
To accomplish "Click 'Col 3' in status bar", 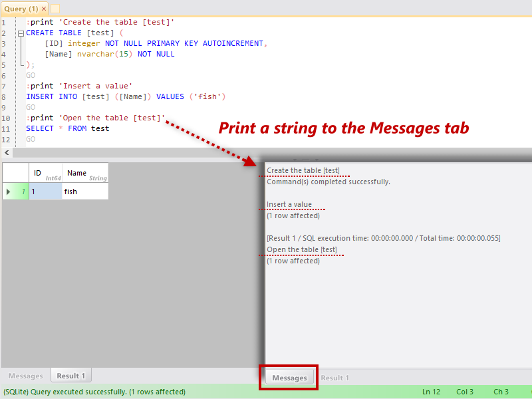I will 464,392.
